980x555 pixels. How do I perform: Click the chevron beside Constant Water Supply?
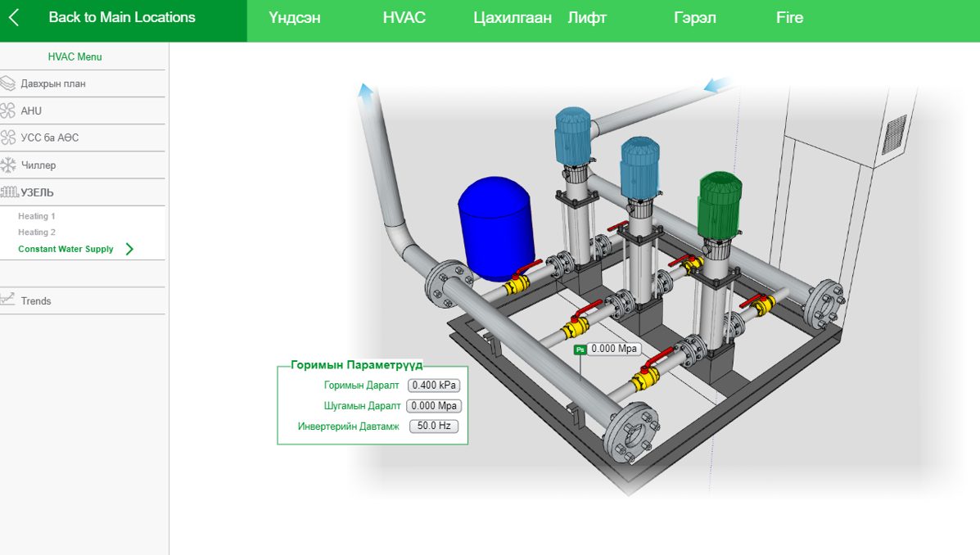coord(129,249)
